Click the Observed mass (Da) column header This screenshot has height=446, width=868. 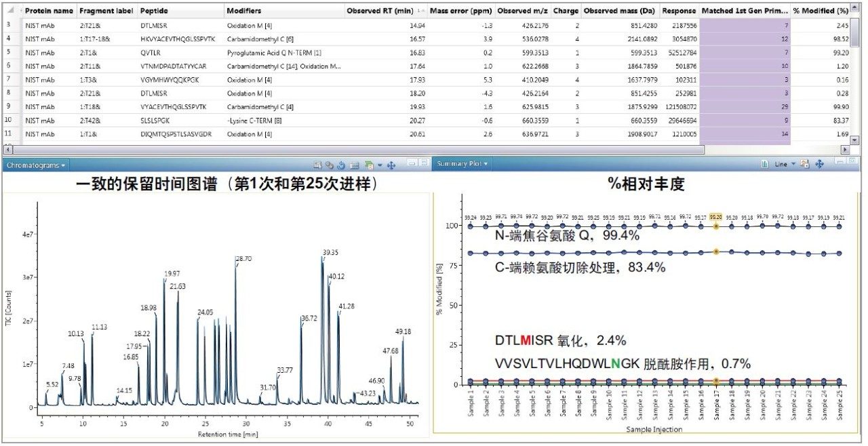pyautogui.click(x=620, y=11)
